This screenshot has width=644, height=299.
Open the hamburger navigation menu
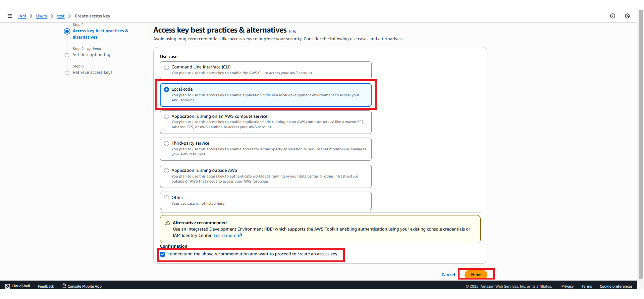tap(10, 16)
